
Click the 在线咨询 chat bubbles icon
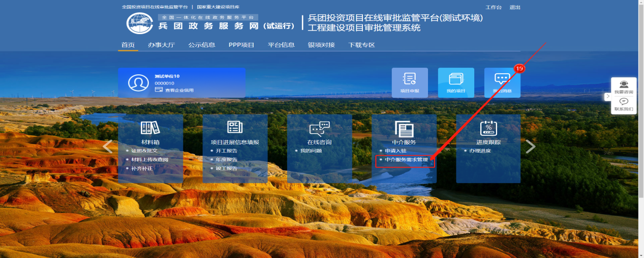tap(319, 128)
